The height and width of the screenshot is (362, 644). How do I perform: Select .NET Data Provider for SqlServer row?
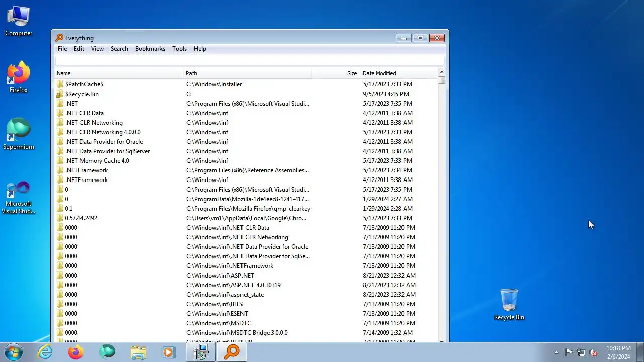pos(247,151)
